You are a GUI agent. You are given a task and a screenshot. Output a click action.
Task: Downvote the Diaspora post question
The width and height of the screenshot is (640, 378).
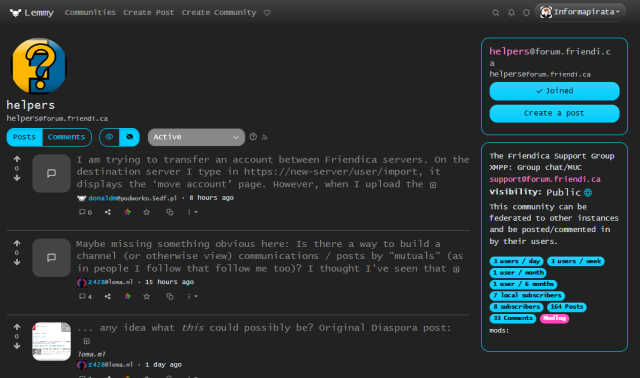[17, 346]
